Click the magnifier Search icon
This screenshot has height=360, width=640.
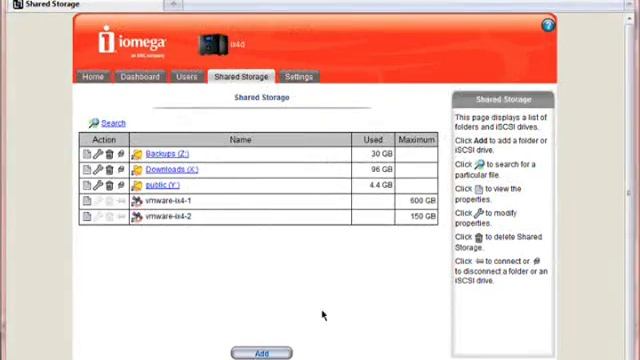pos(94,123)
